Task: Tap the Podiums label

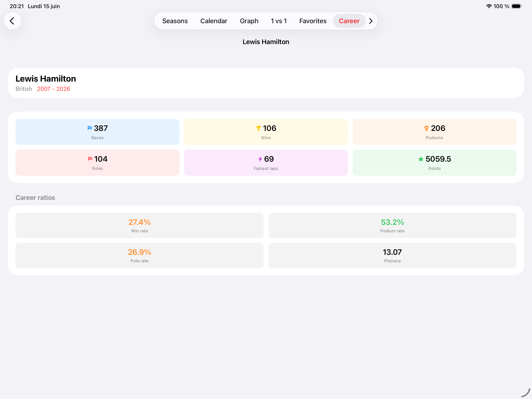Action: [x=434, y=138]
